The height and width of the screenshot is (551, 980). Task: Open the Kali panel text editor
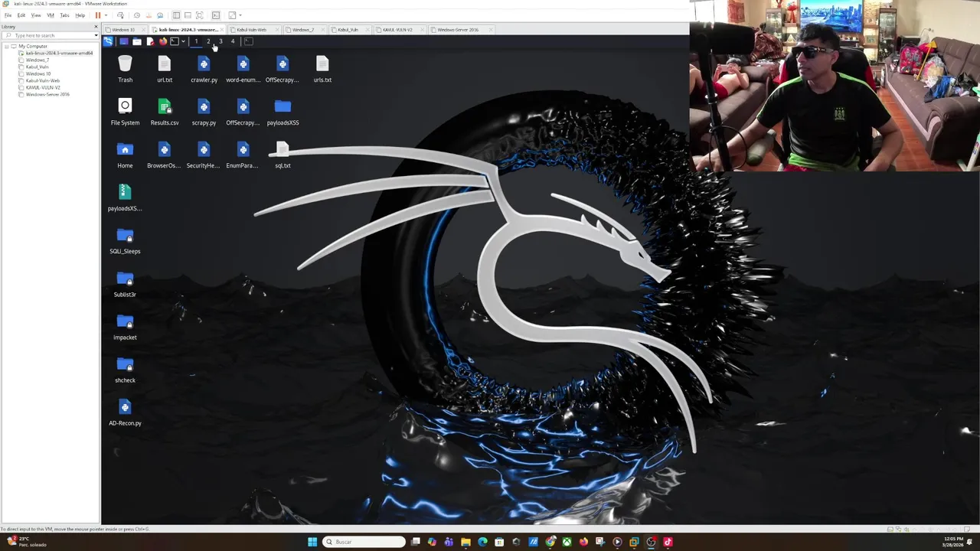(150, 41)
